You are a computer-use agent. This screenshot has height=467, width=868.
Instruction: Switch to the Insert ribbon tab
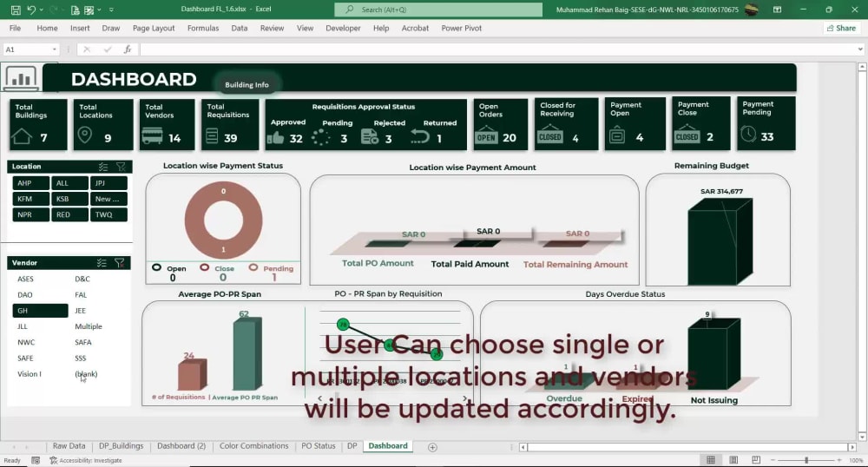tap(80, 28)
